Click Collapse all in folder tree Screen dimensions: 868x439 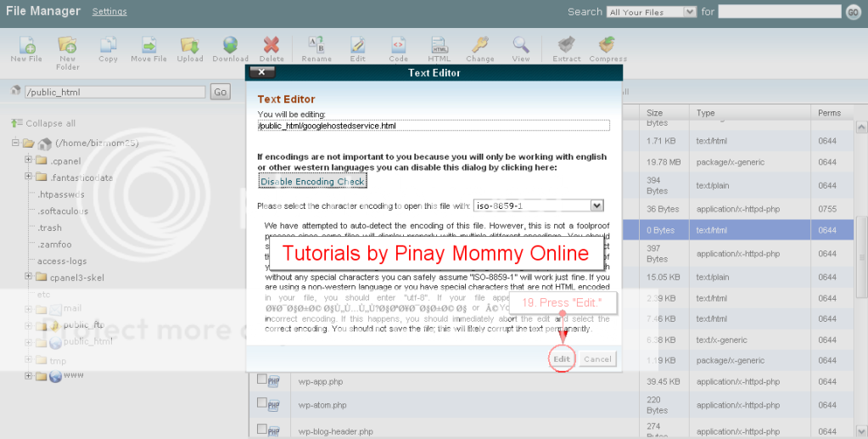click(50, 123)
